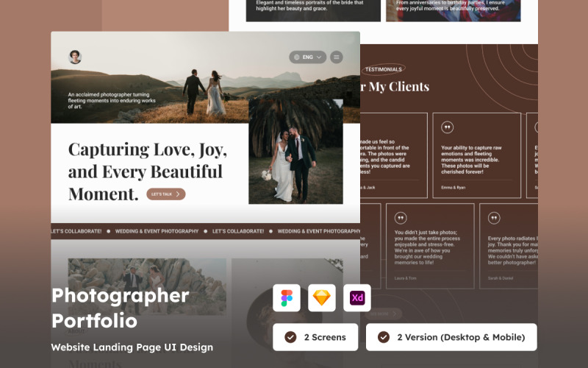Click the quote icon on Emma & Ryan card
The height and width of the screenshot is (368, 588).
[447, 127]
